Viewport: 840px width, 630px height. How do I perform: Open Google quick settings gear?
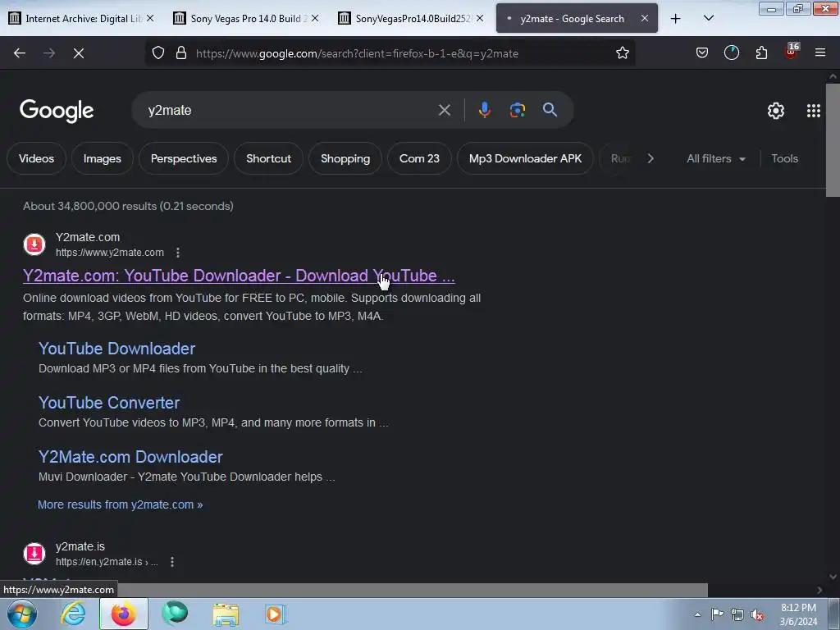pyautogui.click(x=775, y=111)
